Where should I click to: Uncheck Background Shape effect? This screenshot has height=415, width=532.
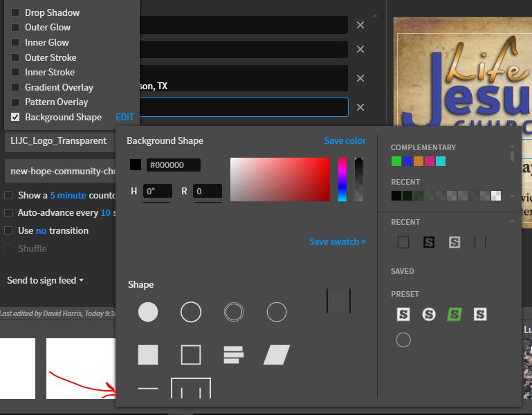point(15,117)
